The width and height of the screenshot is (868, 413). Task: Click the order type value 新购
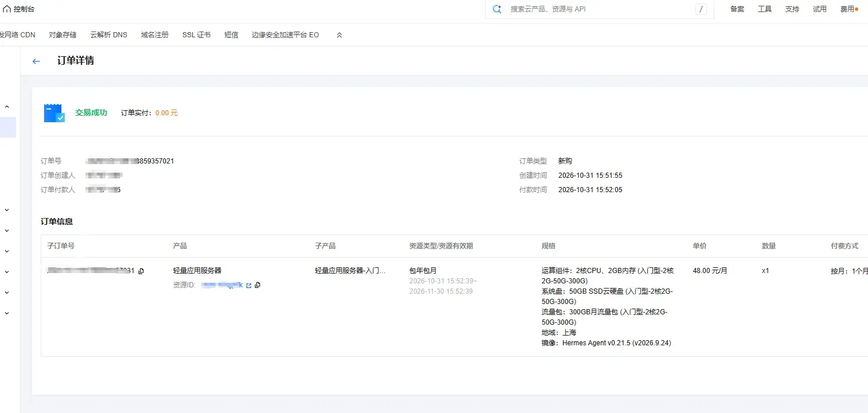pyautogui.click(x=565, y=161)
